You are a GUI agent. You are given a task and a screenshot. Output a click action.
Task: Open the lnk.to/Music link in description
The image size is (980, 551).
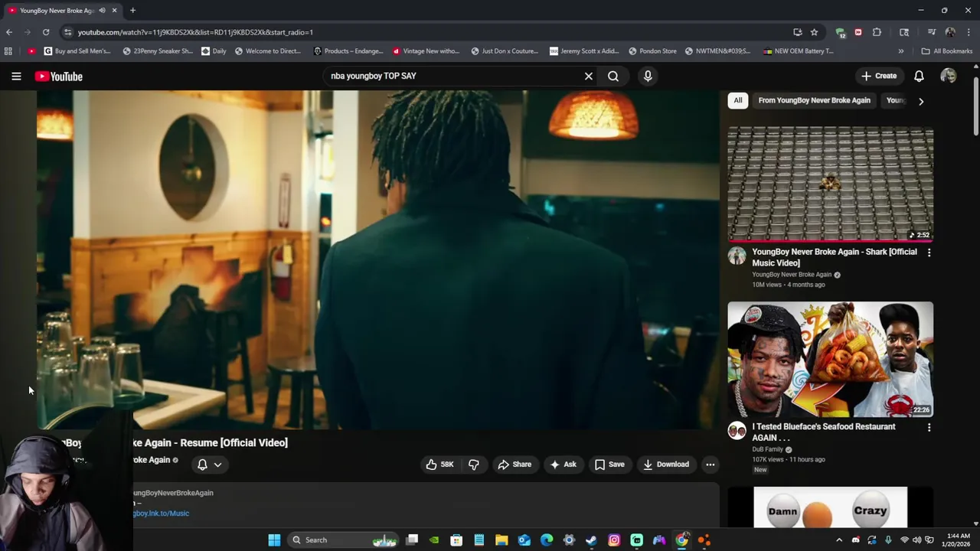pyautogui.click(x=160, y=514)
